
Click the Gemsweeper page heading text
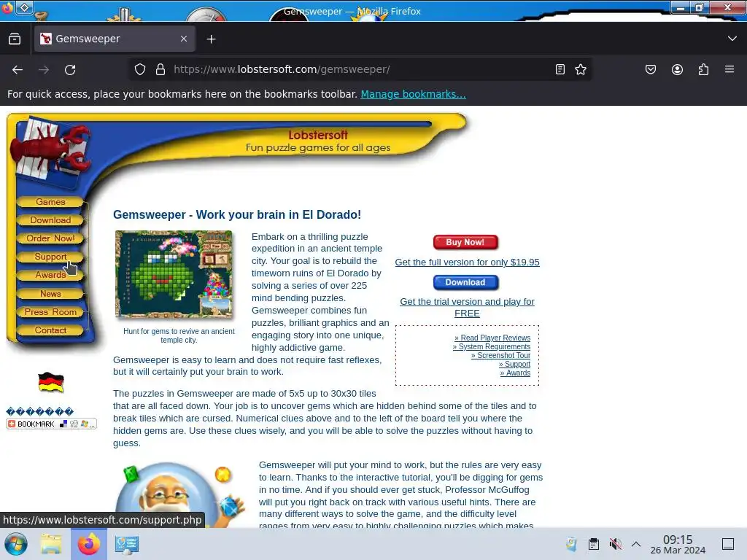click(237, 215)
